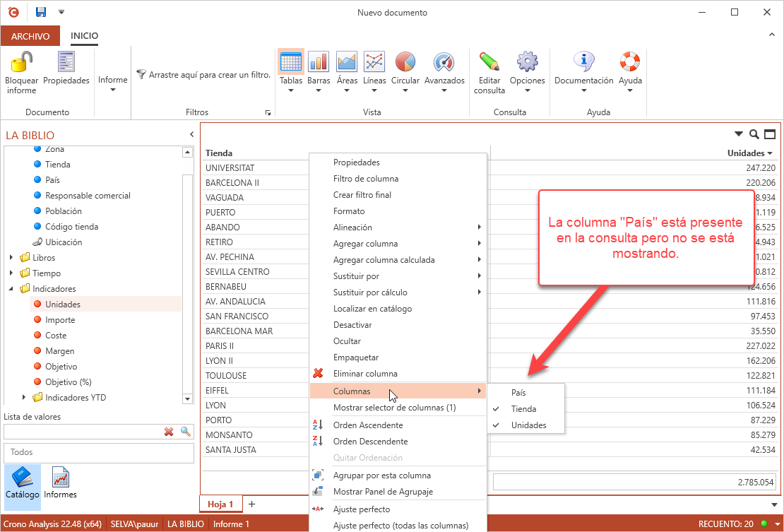
Task: Open the Avanzados gauge chart options
Action: (444, 62)
